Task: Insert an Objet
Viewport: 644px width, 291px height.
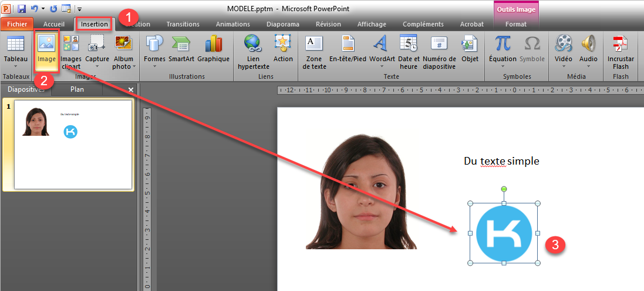Action: pos(470,49)
